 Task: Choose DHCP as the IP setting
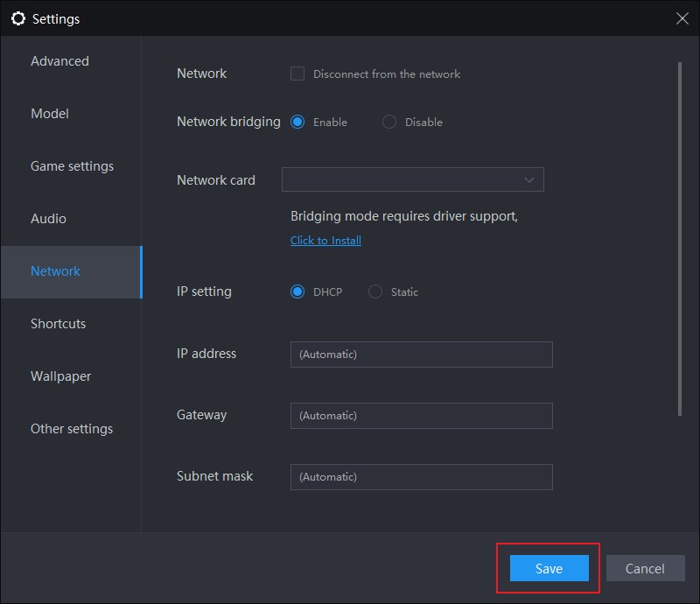click(297, 291)
